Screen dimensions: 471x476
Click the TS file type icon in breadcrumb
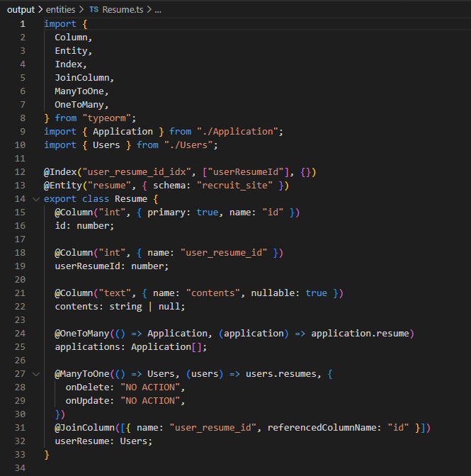pos(93,10)
